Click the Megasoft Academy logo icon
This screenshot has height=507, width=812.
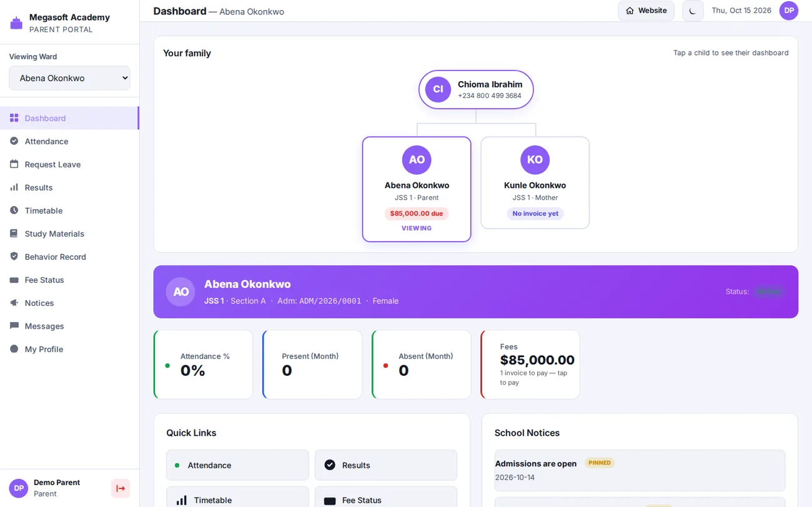[16, 23]
